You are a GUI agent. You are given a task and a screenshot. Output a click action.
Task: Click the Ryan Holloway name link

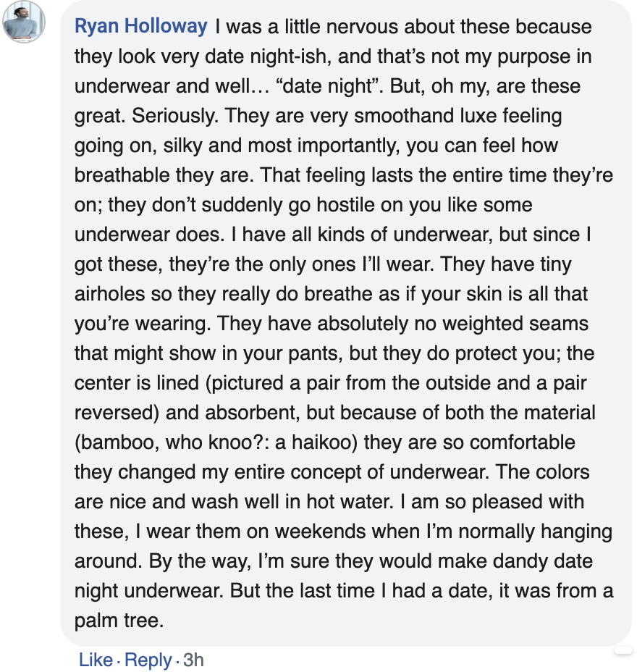coord(141,27)
